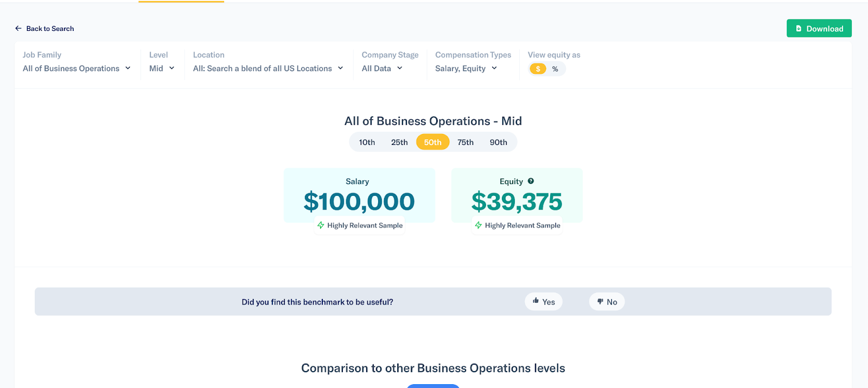Switch equity view to percent
868x388 pixels.
[555, 69]
